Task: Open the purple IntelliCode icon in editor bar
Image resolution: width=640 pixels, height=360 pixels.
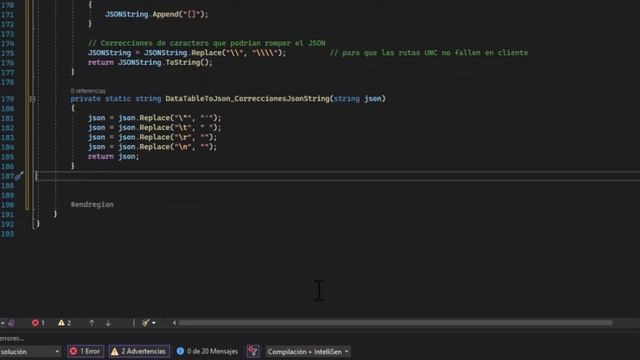Action: tap(11, 323)
